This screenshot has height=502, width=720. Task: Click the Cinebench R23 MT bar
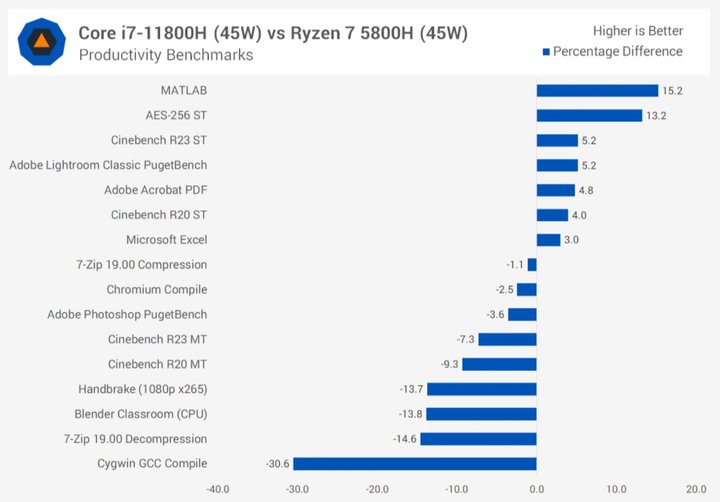pyautogui.click(x=507, y=340)
